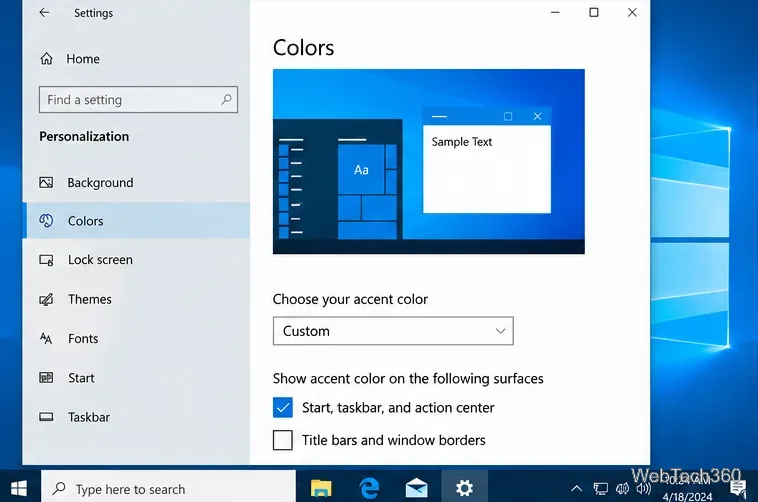Check Title bars and window borders
This screenshot has height=502, width=758.
(283, 440)
